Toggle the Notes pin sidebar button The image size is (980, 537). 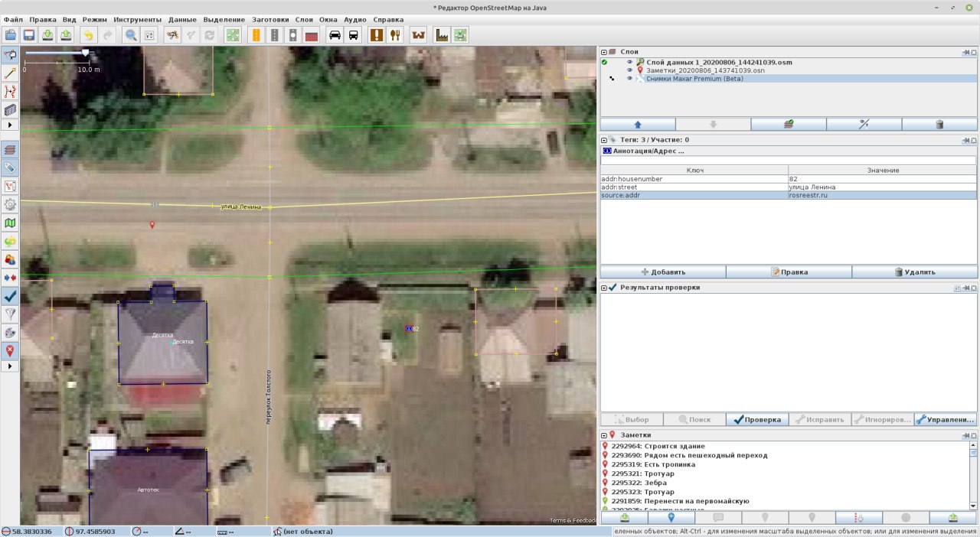[x=11, y=351]
